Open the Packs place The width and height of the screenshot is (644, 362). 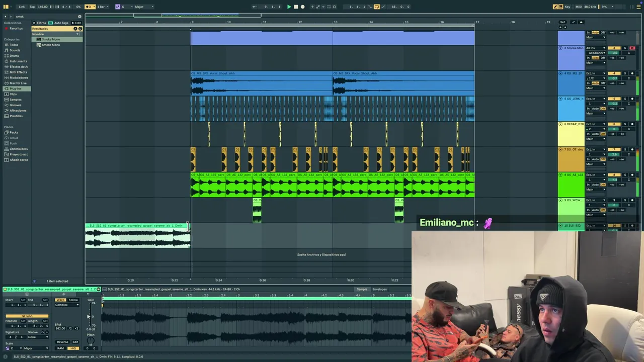coord(14,132)
